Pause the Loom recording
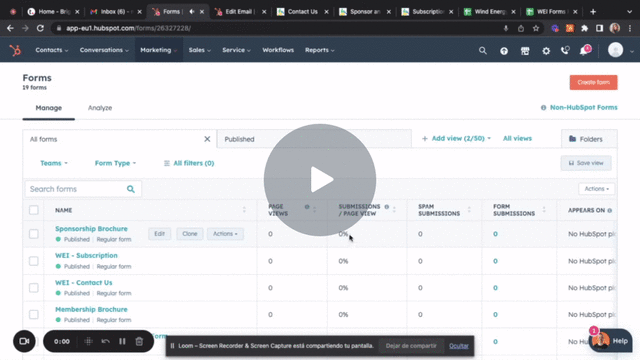 122,341
